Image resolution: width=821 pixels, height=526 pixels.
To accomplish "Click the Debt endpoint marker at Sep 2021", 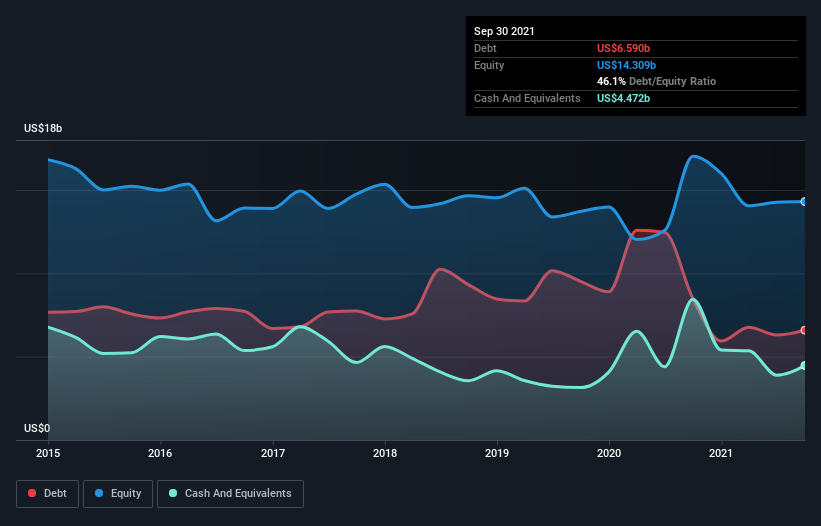I will point(803,330).
